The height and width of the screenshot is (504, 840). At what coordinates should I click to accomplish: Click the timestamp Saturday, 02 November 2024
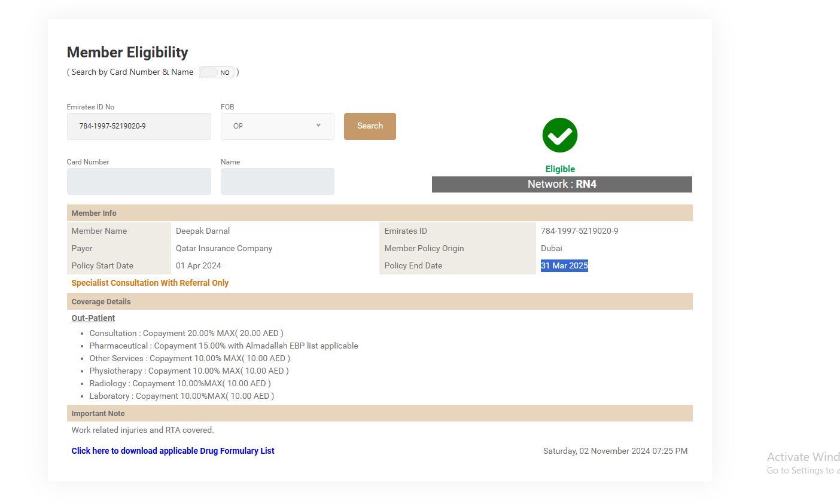click(616, 451)
